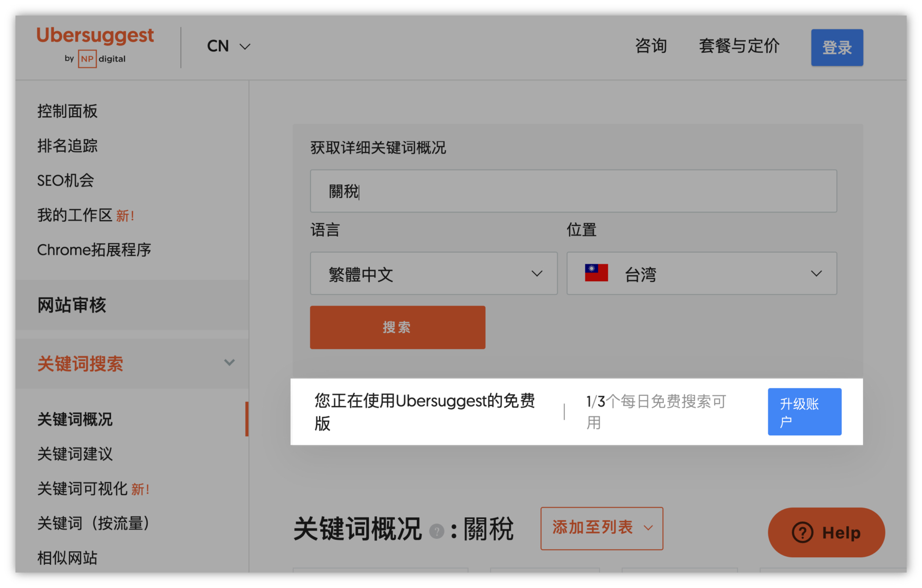Screen dimensions: 922x588
Task: Open the 台湾 location dropdown
Action: click(701, 274)
